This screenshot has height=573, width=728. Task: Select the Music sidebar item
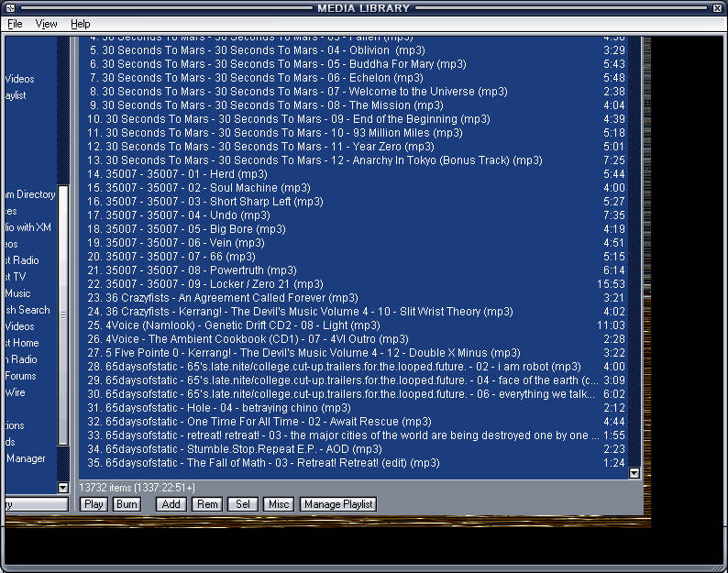tap(18, 293)
